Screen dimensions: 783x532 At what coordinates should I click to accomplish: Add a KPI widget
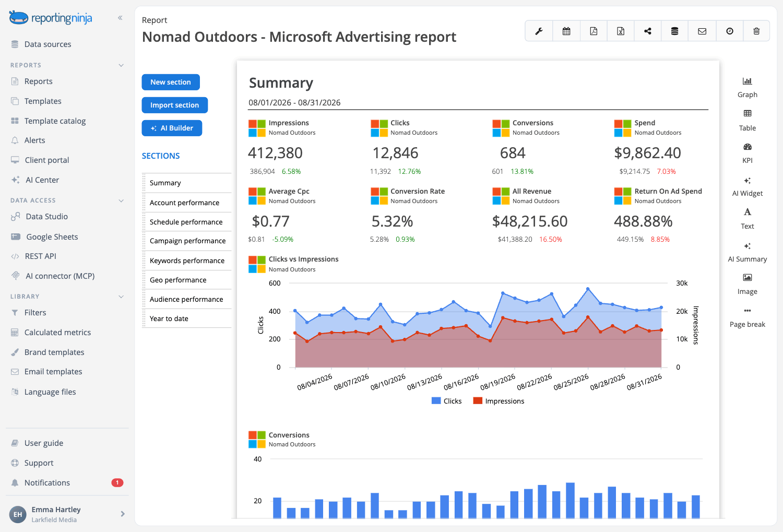pyautogui.click(x=748, y=153)
